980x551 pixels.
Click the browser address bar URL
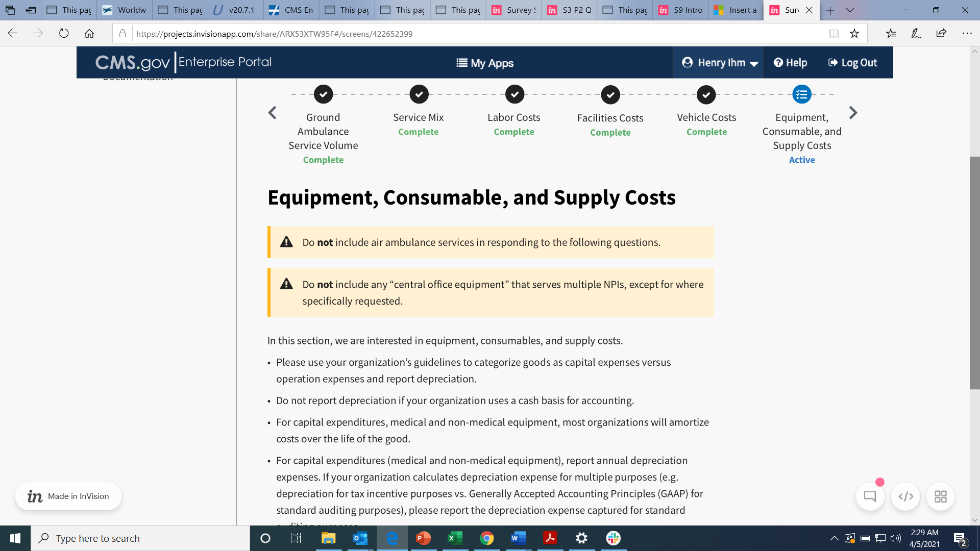click(274, 34)
